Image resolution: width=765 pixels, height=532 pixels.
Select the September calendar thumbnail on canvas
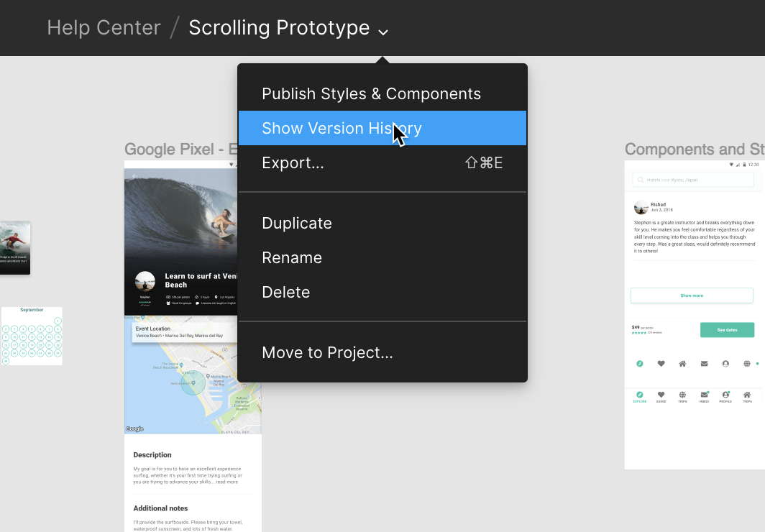[32, 336]
